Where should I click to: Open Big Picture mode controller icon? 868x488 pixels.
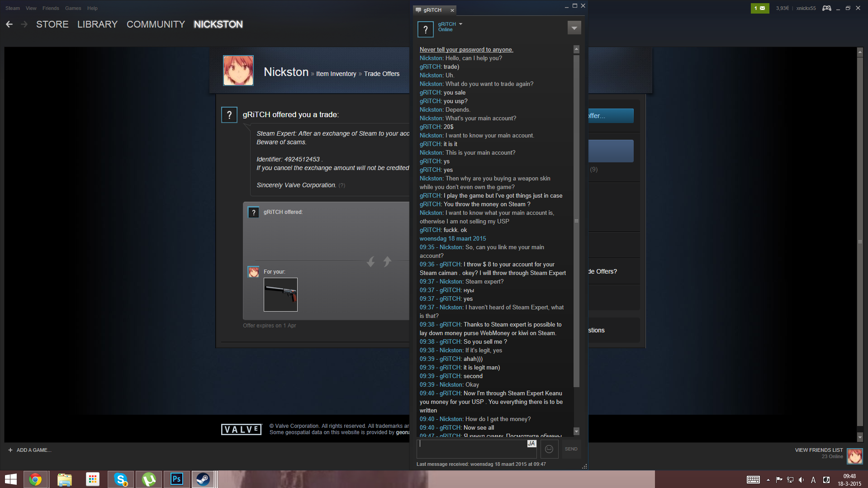coord(826,8)
